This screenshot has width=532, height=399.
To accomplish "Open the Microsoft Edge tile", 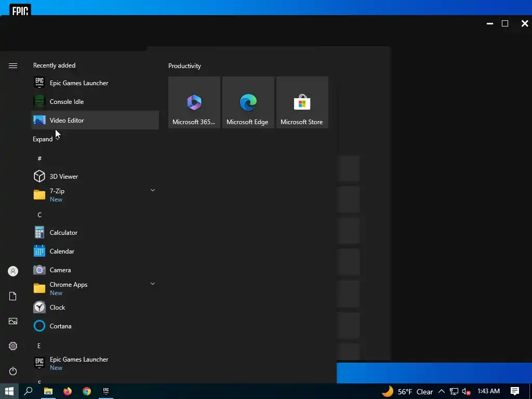I will (x=248, y=102).
